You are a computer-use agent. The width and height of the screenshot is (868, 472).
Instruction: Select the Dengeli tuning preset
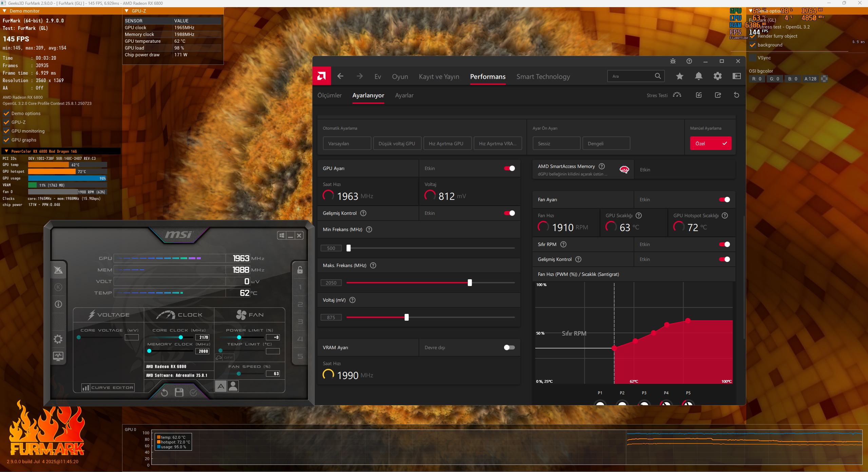click(x=606, y=144)
